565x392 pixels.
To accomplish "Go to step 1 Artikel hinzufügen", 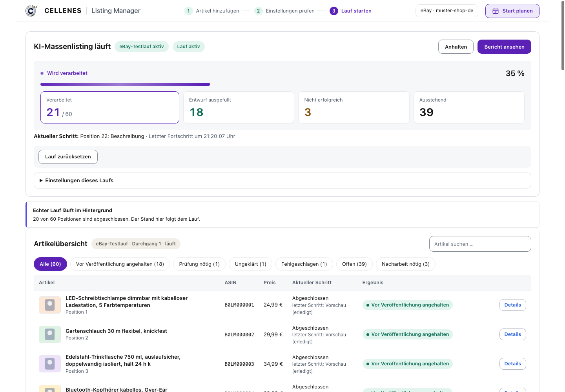I will pyautogui.click(x=212, y=11).
